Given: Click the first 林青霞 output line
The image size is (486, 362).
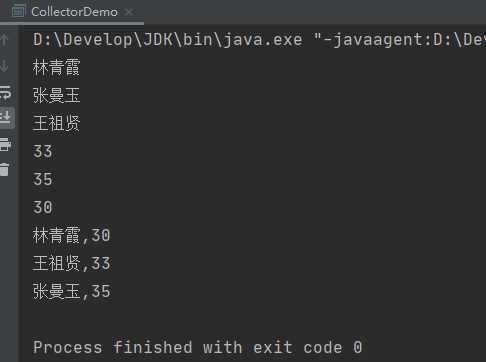Looking at the screenshot, I should [x=56, y=67].
